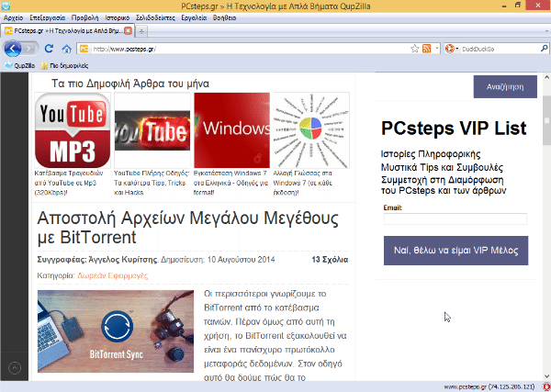The height and width of the screenshot is (392, 551).
Task: Open the Πιο δημοφιλείς bookmarks folder
Action: click(x=64, y=66)
